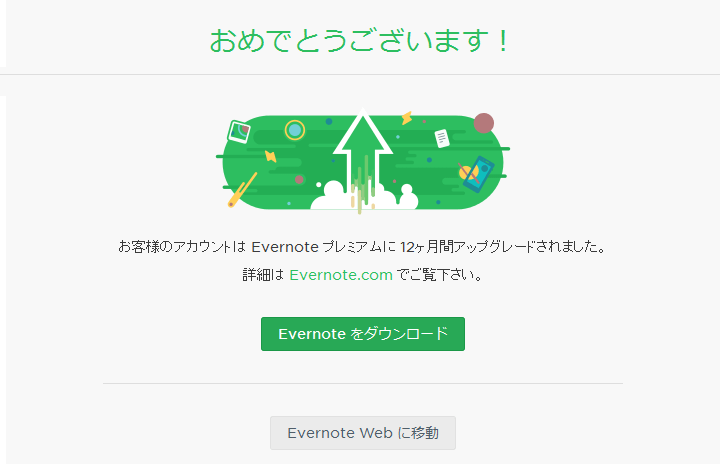
Task: Click the white cloud at arrow base
Action: 364,196
